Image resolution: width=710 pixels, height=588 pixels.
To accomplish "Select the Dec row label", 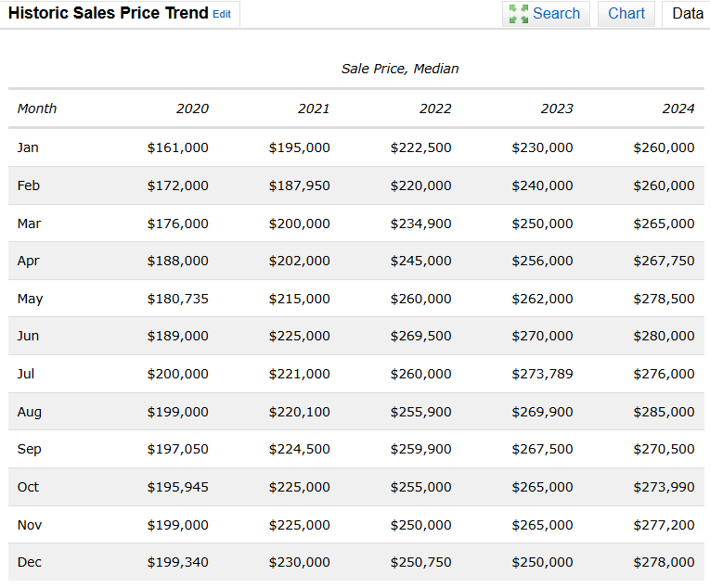I will click(x=30, y=562).
